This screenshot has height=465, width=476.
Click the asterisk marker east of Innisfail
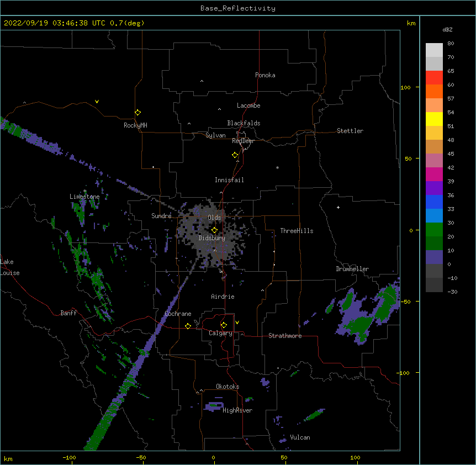(277, 167)
